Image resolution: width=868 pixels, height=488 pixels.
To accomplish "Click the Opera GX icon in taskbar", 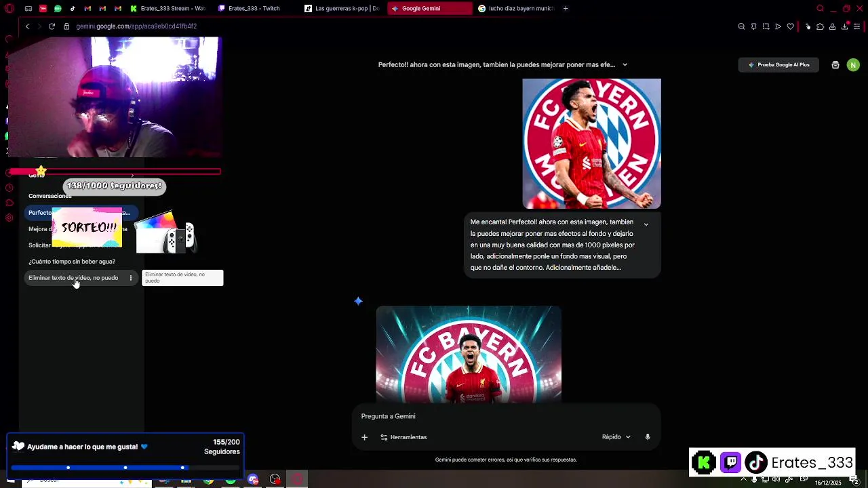I will point(298,480).
